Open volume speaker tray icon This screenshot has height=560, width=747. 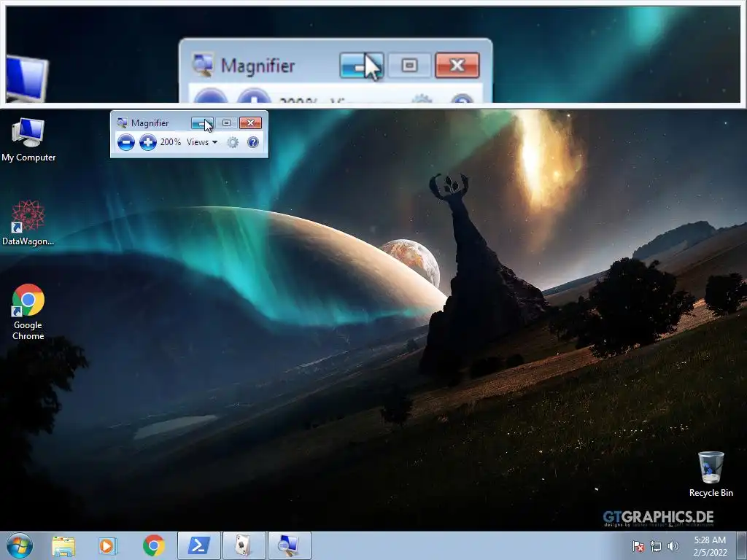coord(673,546)
